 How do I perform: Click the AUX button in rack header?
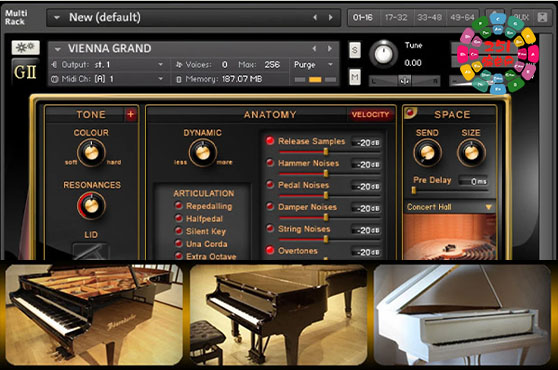click(522, 17)
